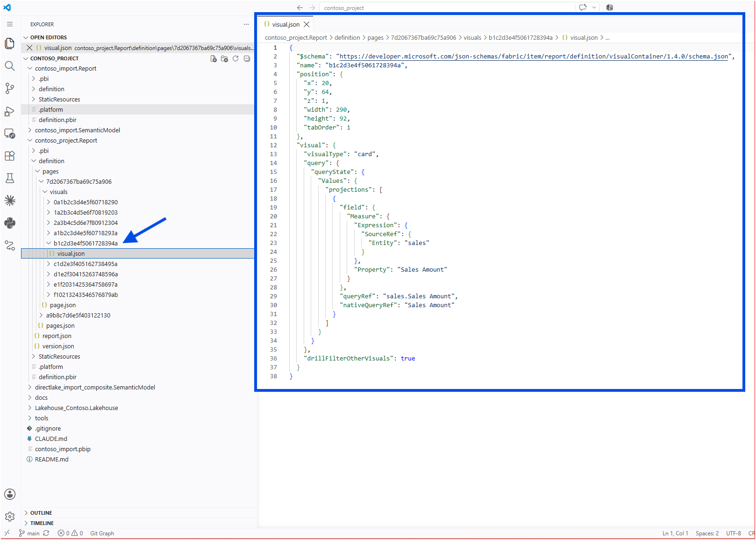Open the Extensions view icon

tap(10, 156)
